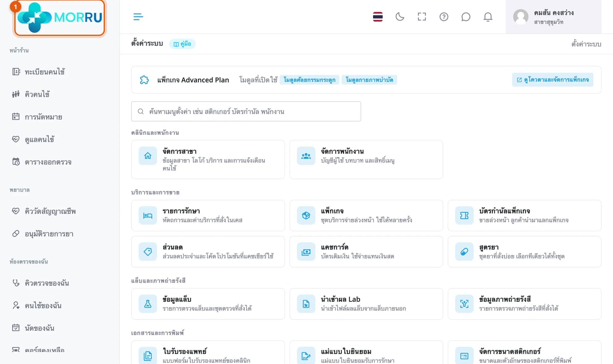Click ส่วนลด tag icon
The image size is (613, 364).
click(148, 252)
